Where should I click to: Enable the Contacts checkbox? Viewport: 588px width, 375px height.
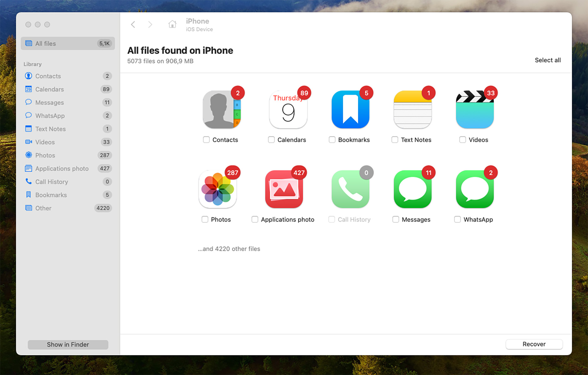pos(206,140)
